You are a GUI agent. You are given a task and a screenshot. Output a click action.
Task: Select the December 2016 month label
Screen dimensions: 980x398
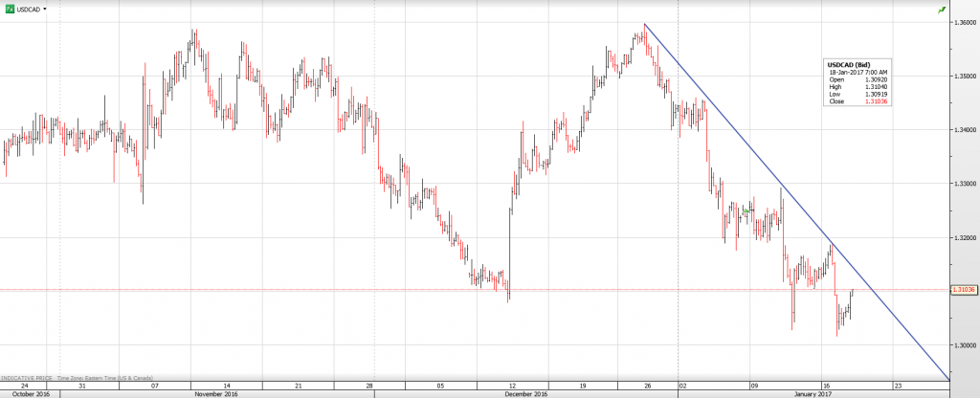pos(525,393)
